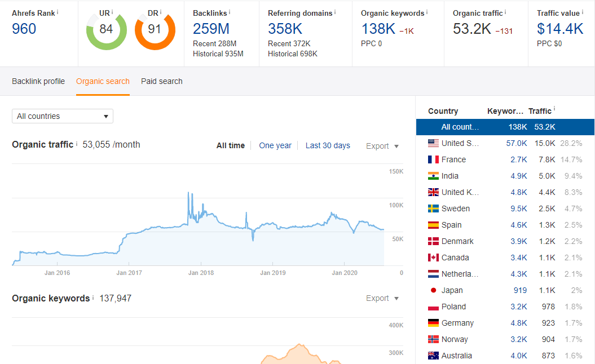Click the United States flag icon
This screenshot has width=595, height=364.
433,143
